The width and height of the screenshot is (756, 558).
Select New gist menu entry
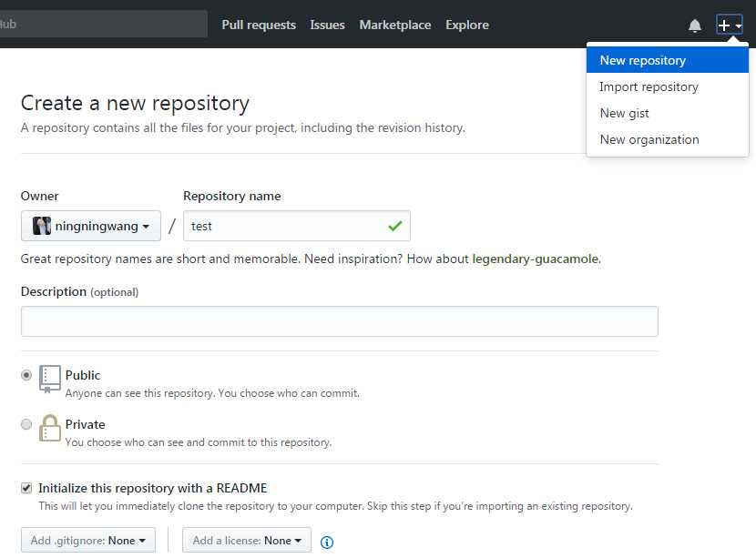(x=668, y=113)
